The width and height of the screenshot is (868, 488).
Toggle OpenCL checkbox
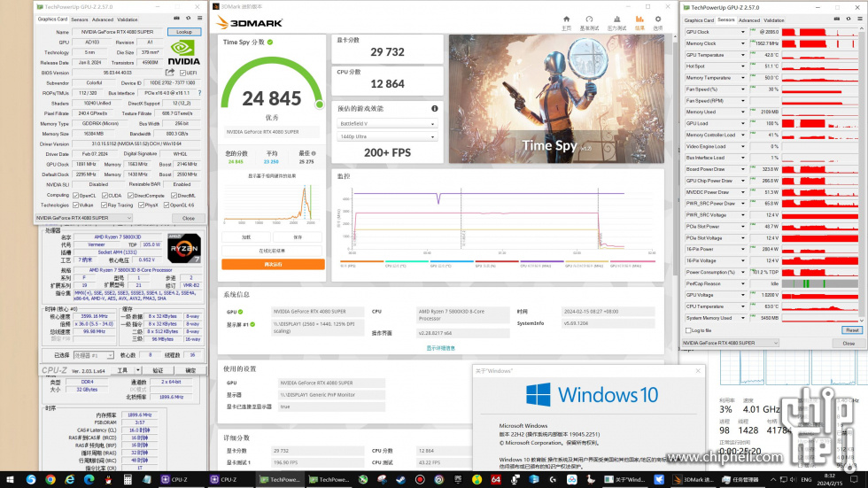click(x=76, y=196)
